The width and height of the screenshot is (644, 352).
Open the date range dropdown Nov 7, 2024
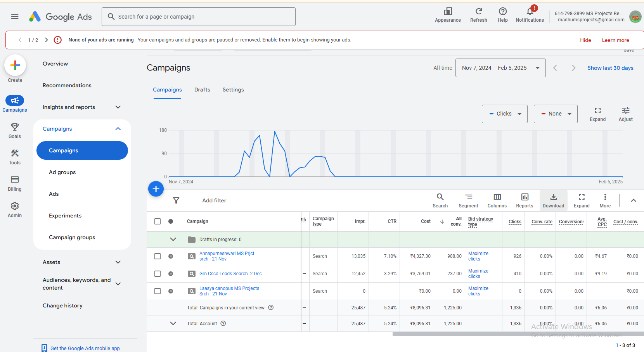click(500, 68)
